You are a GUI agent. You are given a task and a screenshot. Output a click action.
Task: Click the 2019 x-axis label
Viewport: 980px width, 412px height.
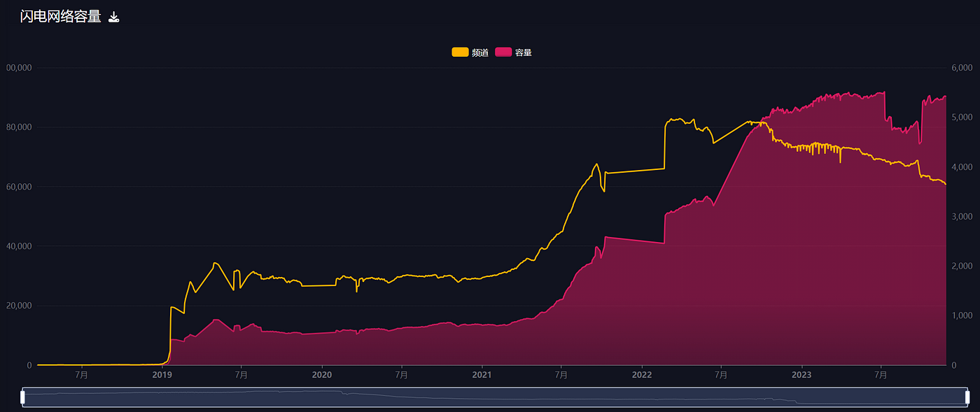tap(162, 375)
